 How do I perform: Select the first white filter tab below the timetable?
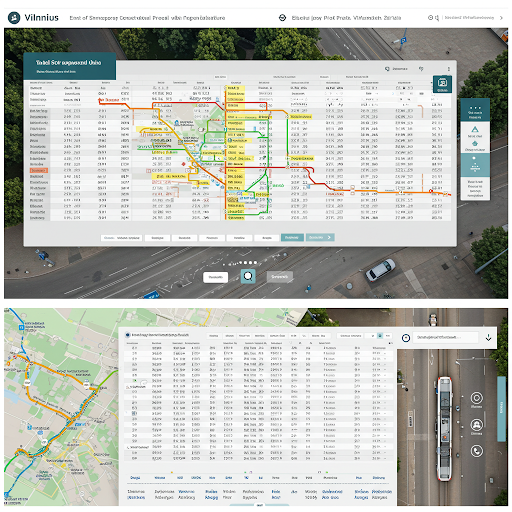[x=122, y=238]
